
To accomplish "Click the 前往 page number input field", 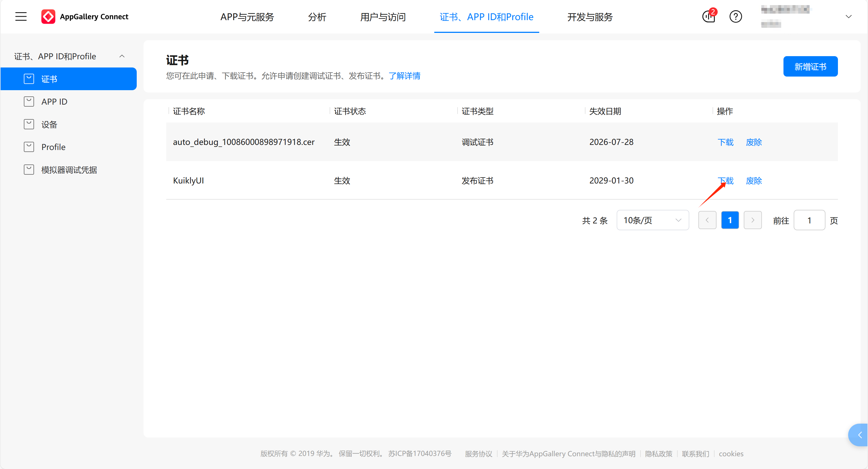I will [809, 220].
